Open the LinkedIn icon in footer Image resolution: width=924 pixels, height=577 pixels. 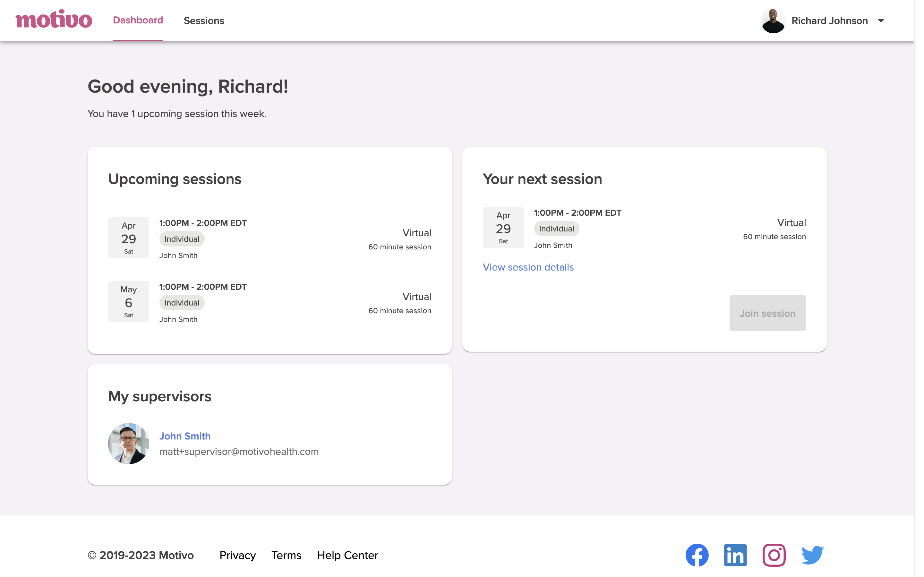735,555
